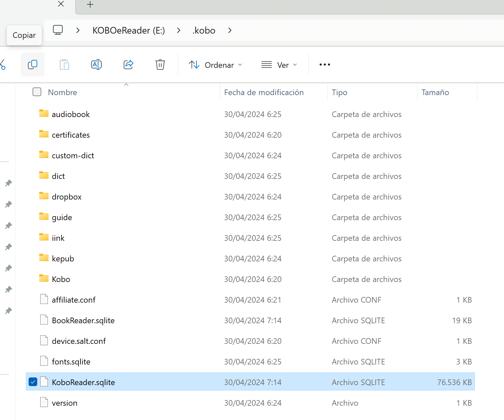Click the Paste clipboard icon
The width and height of the screenshot is (504, 420).
tap(64, 65)
